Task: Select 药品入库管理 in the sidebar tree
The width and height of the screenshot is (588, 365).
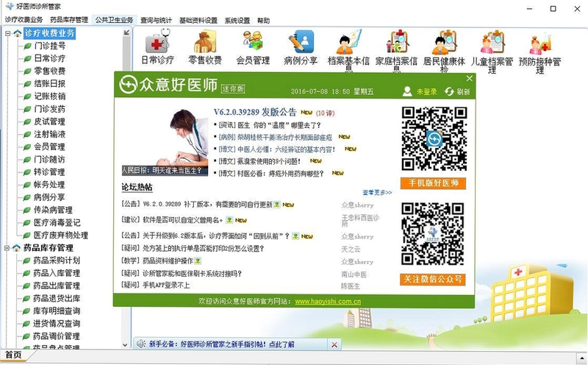Action: pyautogui.click(x=57, y=273)
